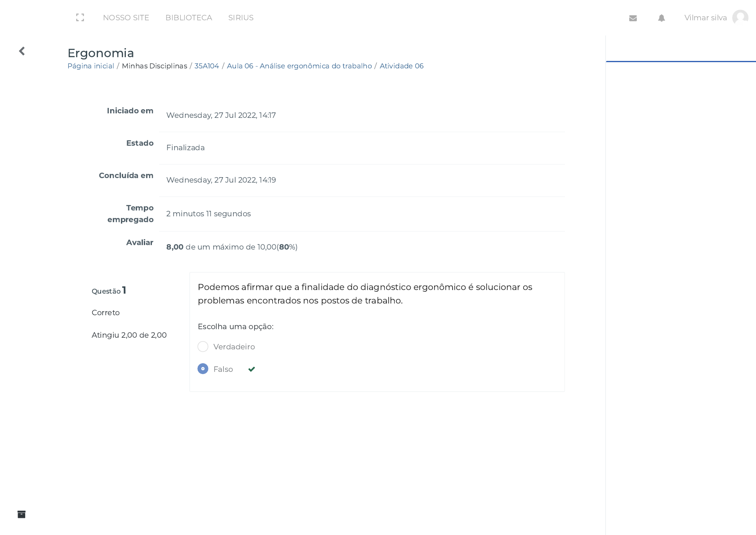This screenshot has width=756, height=535.
Task: Open the messages envelope icon
Action: [x=633, y=18]
